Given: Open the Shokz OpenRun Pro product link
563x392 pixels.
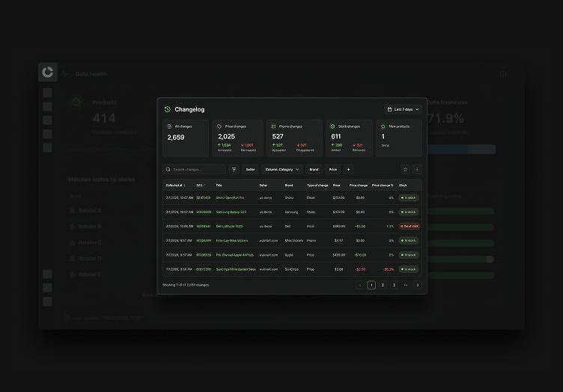Looking at the screenshot, I should click(x=230, y=197).
